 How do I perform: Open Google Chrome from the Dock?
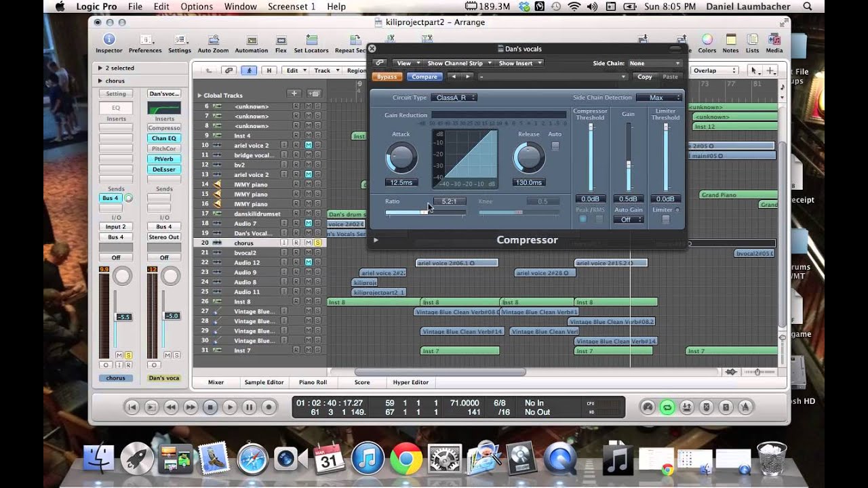click(x=406, y=459)
